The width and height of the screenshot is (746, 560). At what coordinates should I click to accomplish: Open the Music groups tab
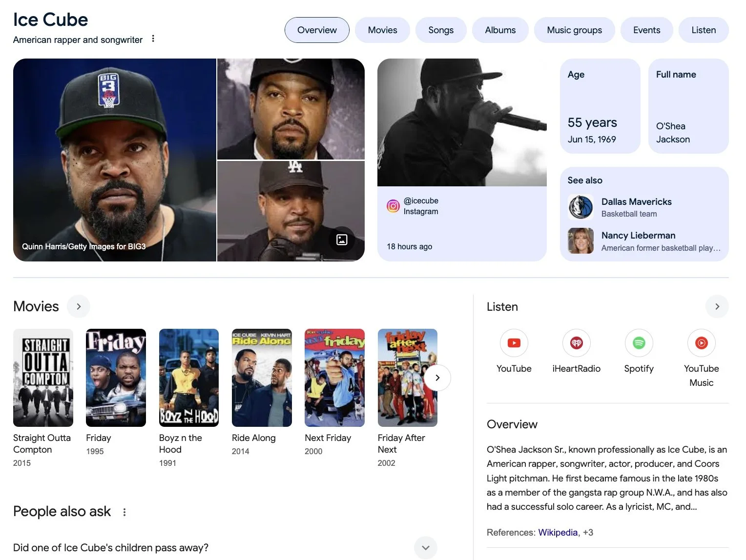click(x=574, y=30)
